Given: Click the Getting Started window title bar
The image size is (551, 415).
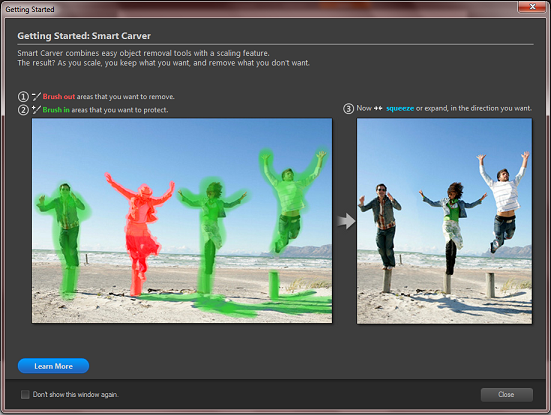Looking at the screenshot, I should pyautogui.click(x=260, y=8).
